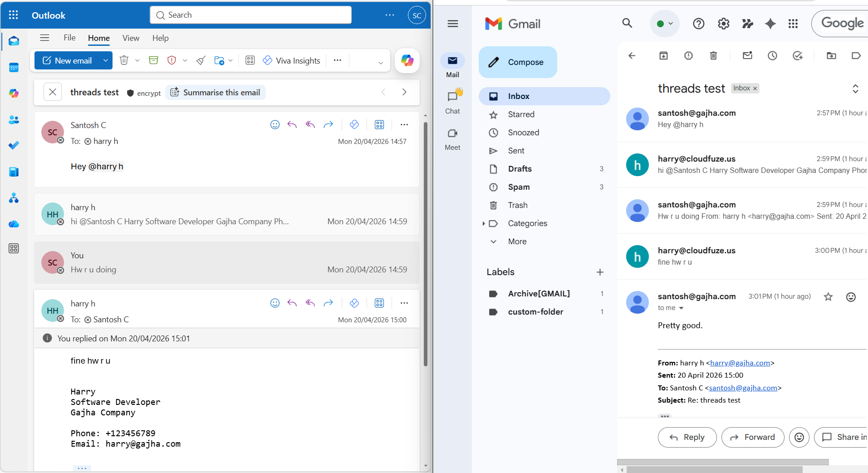The height and width of the screenshot is (473, 868).
Task: Click Reply button in Gmail thread
Action: pos(687,437)
